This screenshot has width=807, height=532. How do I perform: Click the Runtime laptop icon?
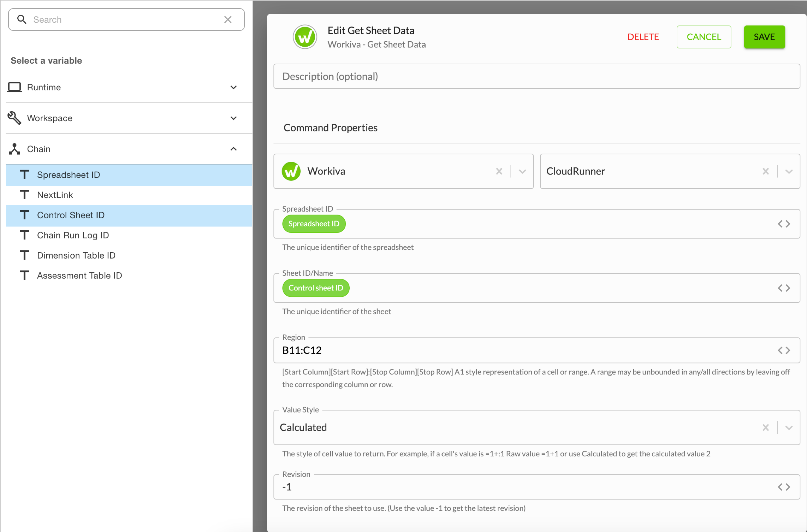coord(15,87)
